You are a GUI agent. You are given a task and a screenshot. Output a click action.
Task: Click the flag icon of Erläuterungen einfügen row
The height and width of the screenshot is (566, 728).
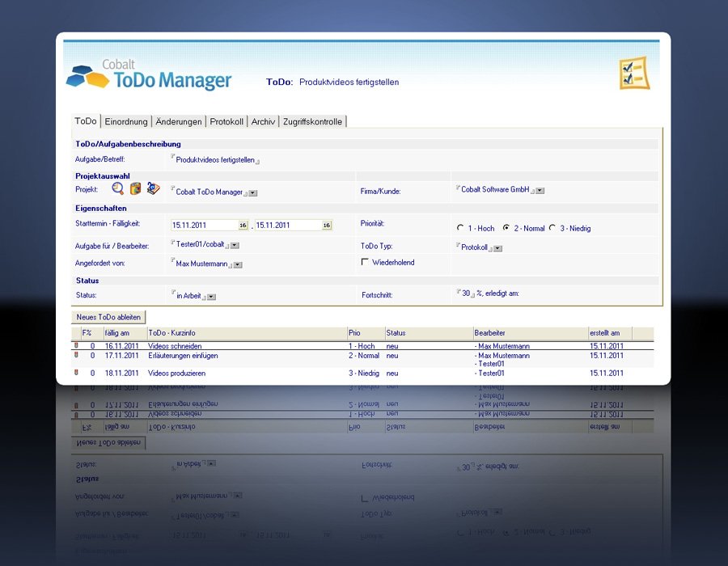(77, 355)
